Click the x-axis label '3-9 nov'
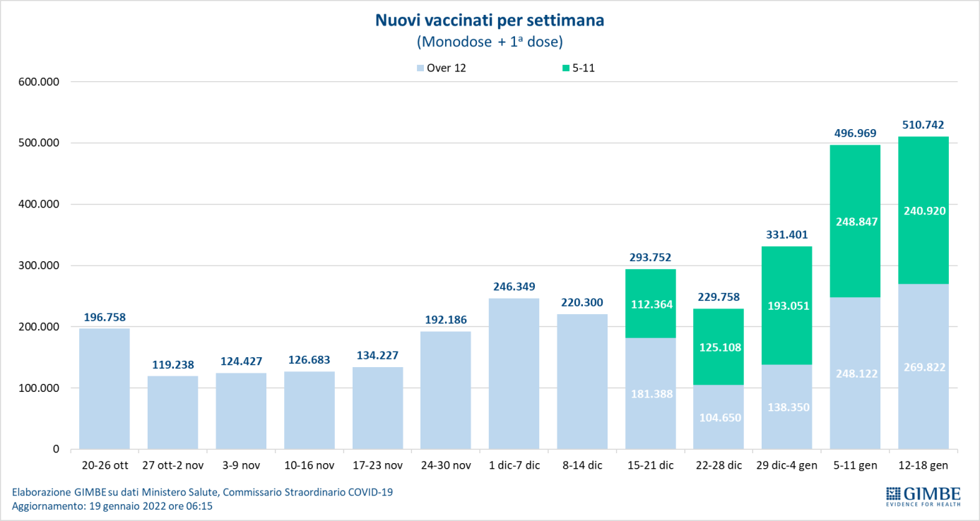This screenshot has width=980, height=521. point(241,465)
